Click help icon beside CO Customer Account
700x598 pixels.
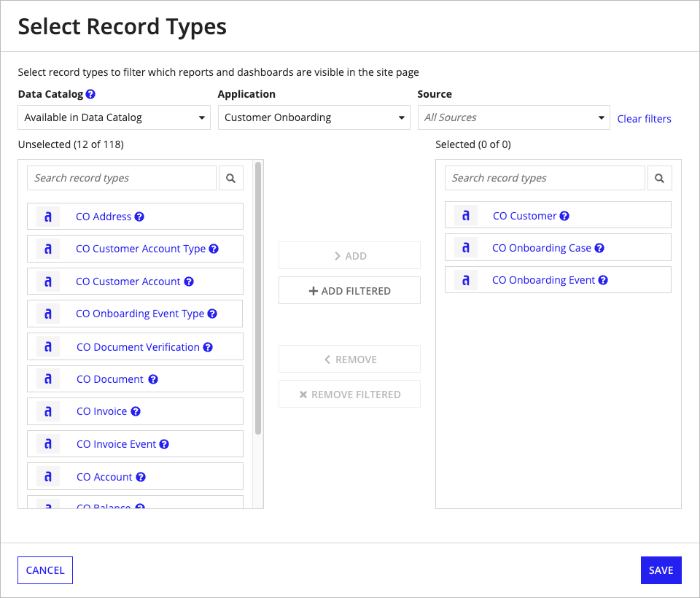(x=189, y=281)
